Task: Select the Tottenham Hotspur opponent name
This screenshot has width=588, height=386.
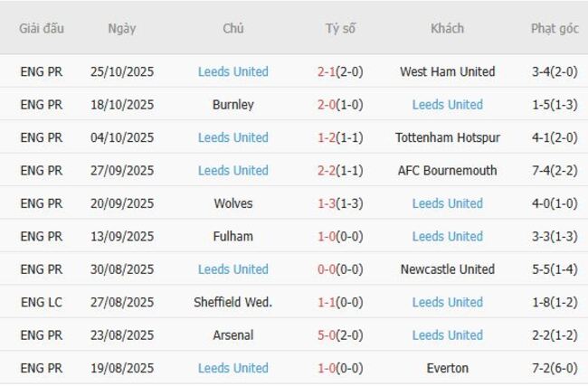Action: click(447, 137)
